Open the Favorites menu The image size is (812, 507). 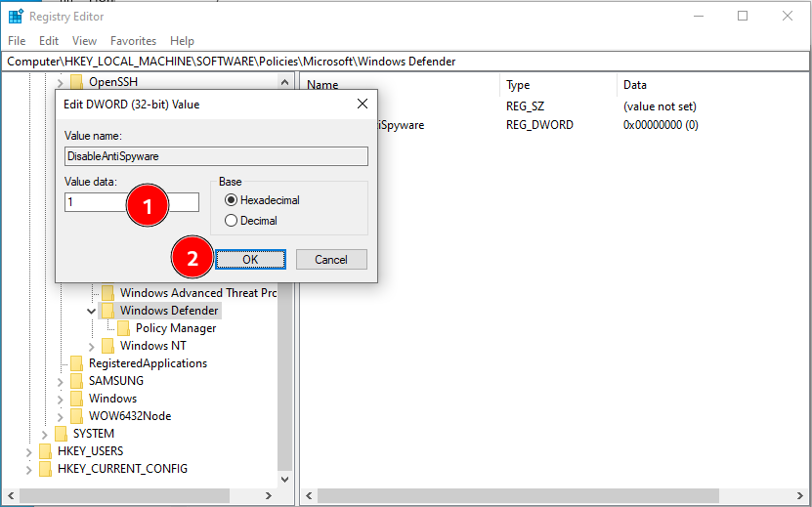click(x=133, y=41)
